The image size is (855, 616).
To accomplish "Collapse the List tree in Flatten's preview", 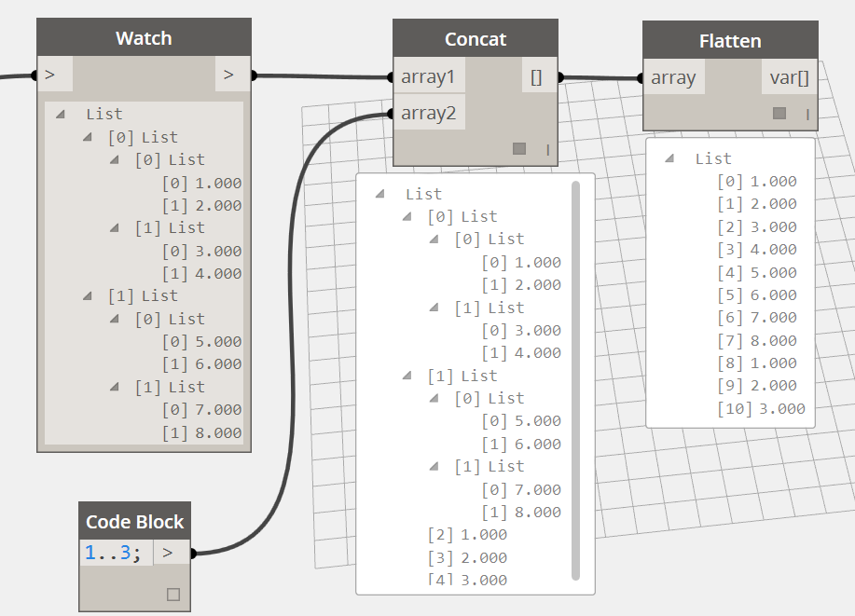I will [669, 157].
